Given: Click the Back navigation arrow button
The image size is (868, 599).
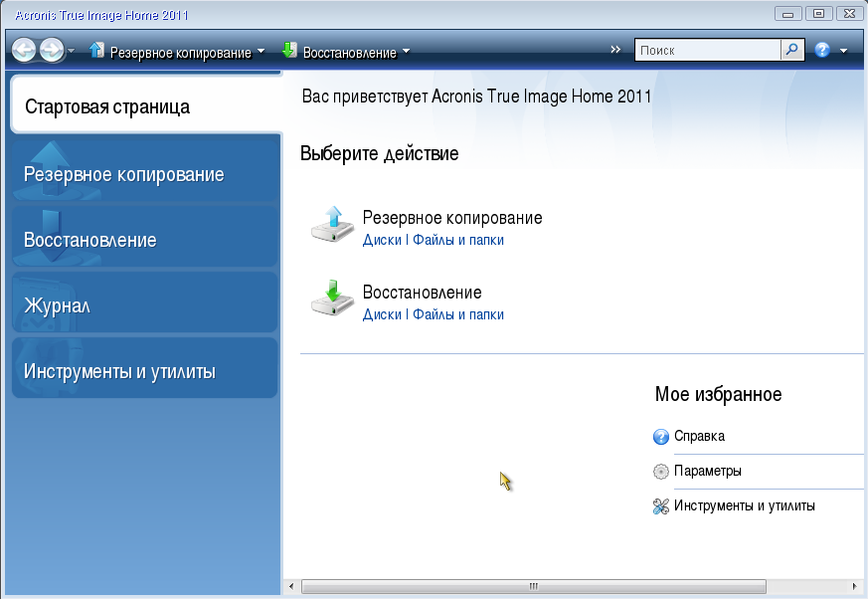Looking at the screenshot, I should coord(24,50).
